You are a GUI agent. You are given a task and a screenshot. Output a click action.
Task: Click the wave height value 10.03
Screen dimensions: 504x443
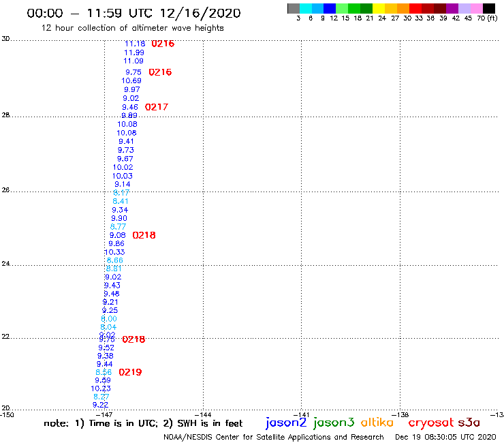click(122, 176)
